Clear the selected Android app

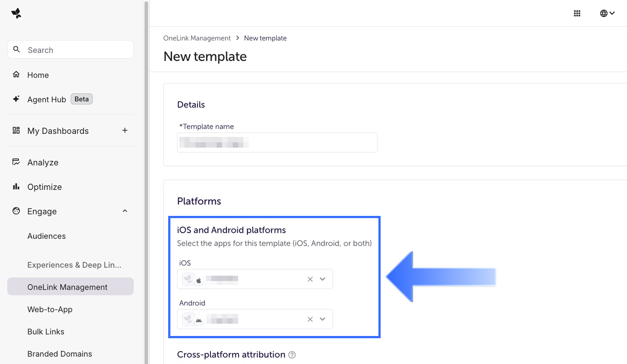(x=310, y=319)
